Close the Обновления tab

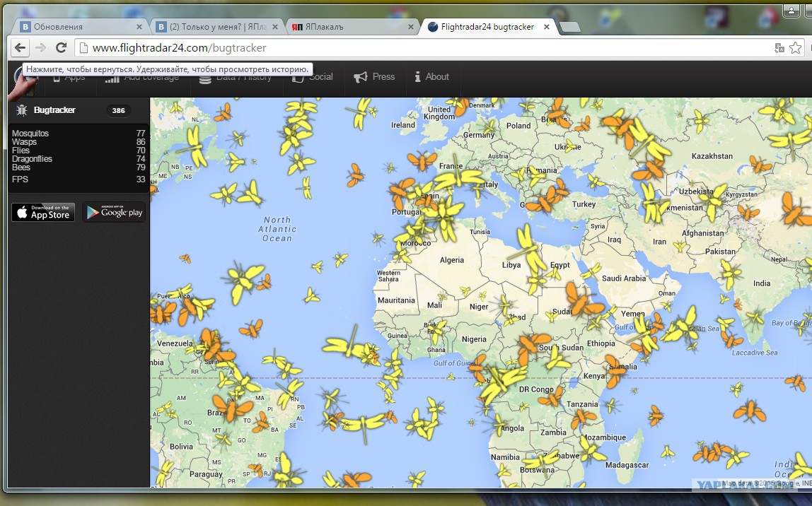pos(139,27)
